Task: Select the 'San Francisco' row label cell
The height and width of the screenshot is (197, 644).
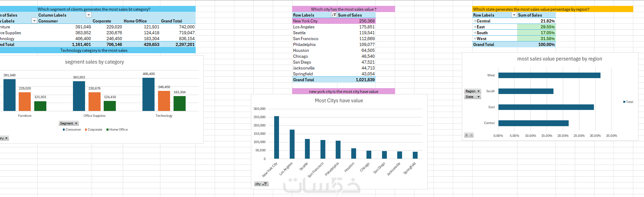Action: point(314,39)
